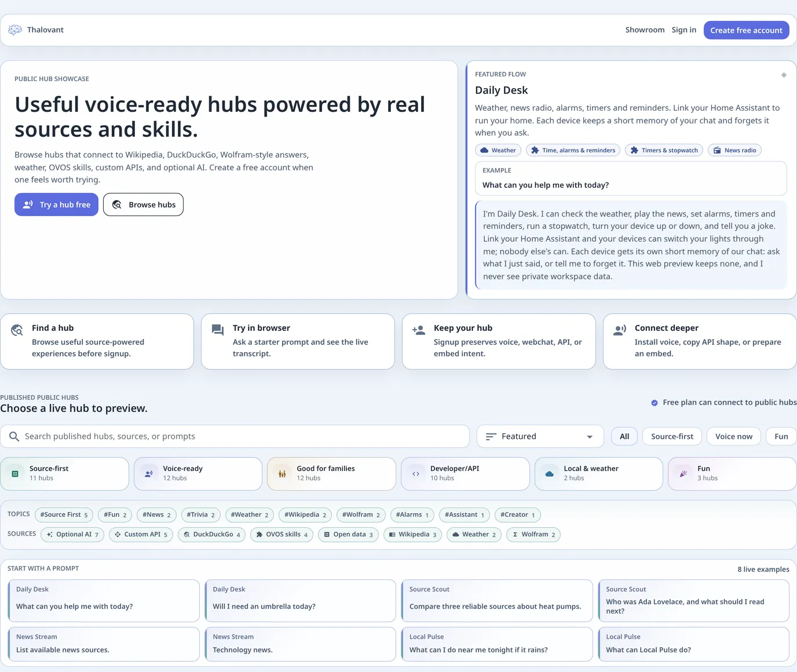Click the Developer/API code icon

coord(416,474)
